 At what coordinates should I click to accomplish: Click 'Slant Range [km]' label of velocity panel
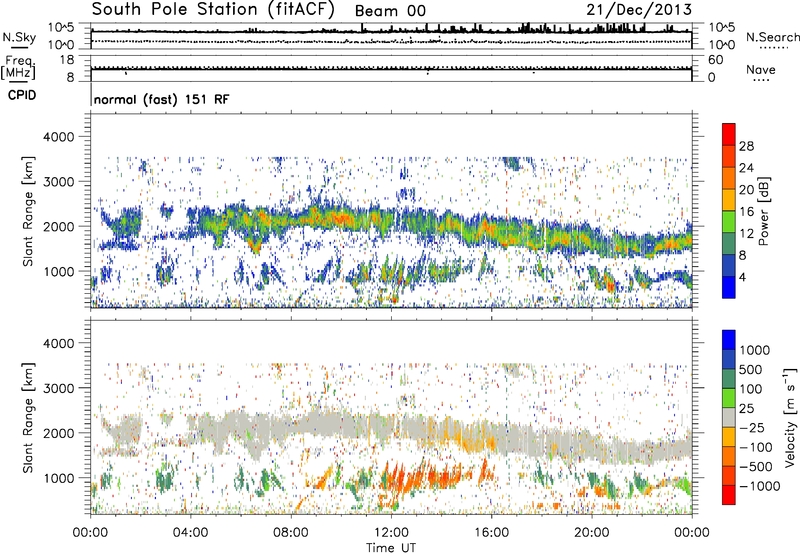(28, 418)
